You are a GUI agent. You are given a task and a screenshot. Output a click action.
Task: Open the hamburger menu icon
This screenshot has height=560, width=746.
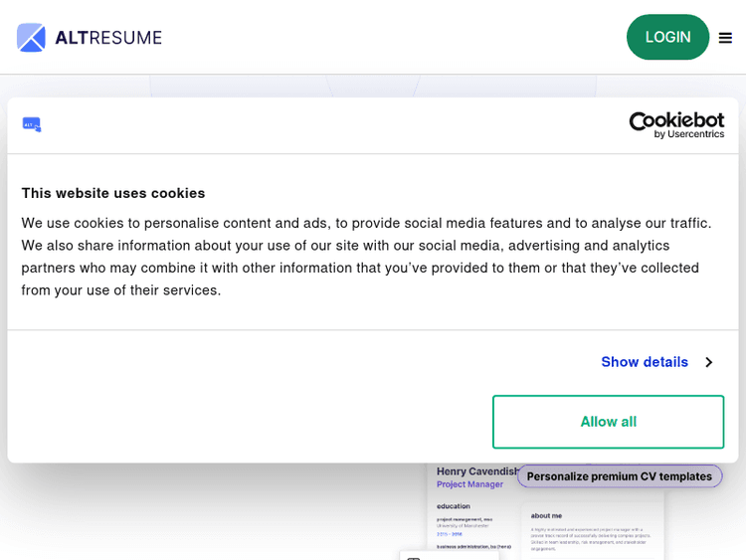725,38
